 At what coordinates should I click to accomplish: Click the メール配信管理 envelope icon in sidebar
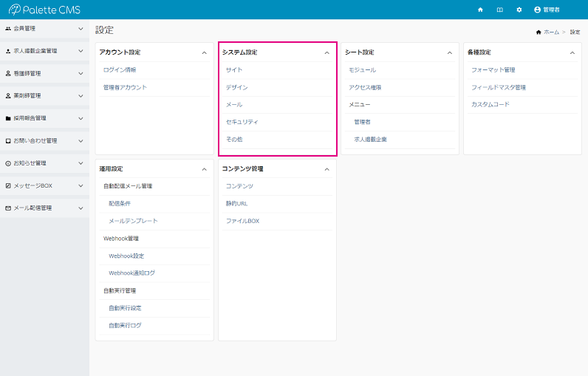[x=8, y=208]
